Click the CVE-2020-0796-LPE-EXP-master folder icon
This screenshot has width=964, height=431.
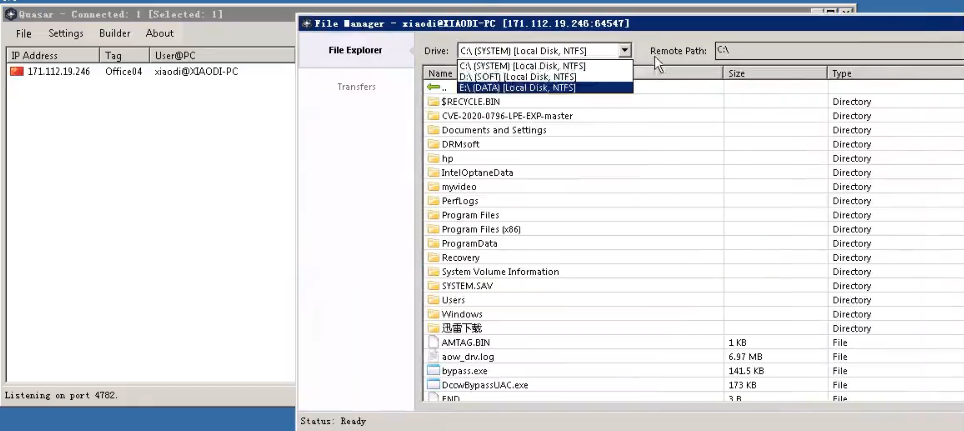(433, 116)
